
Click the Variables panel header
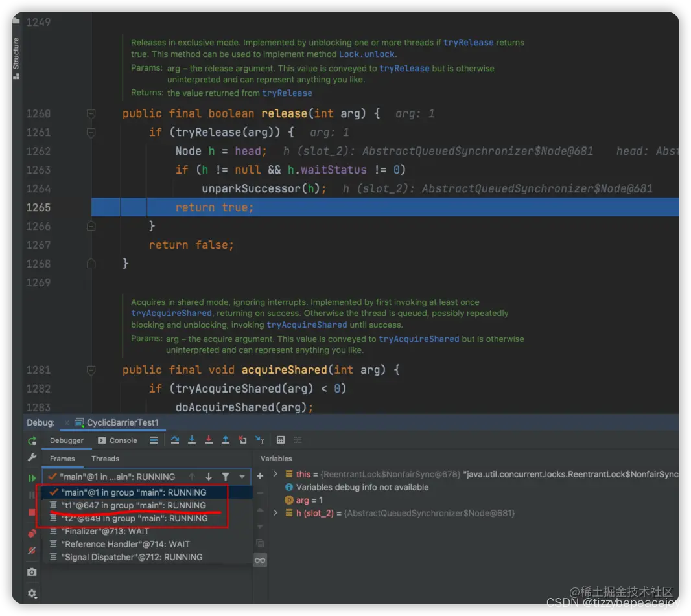tap(276, 459)
